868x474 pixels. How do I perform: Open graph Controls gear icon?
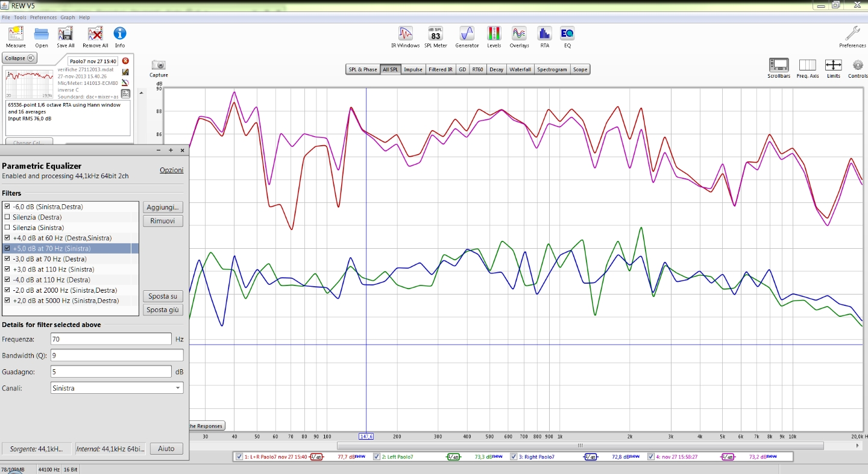tap(858, 64)
